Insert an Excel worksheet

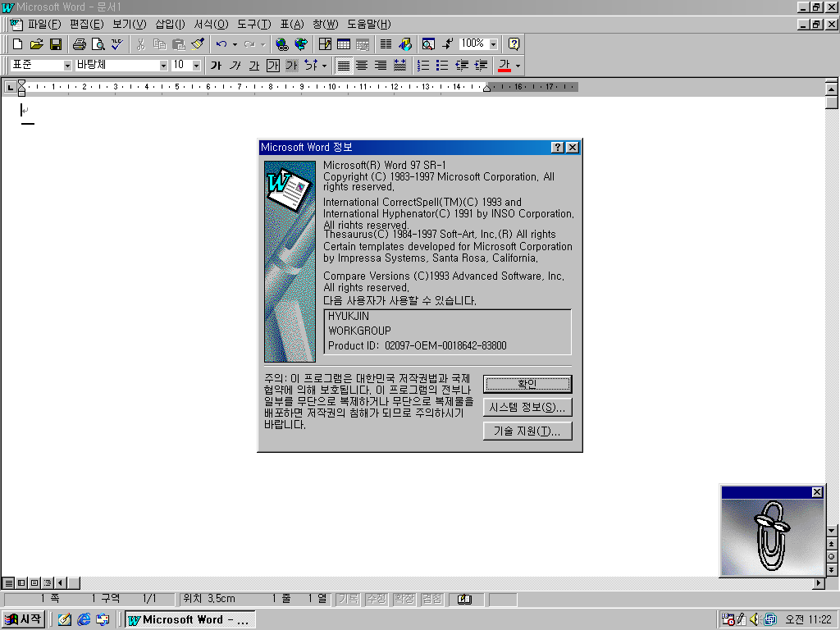[x=363, y=44]
